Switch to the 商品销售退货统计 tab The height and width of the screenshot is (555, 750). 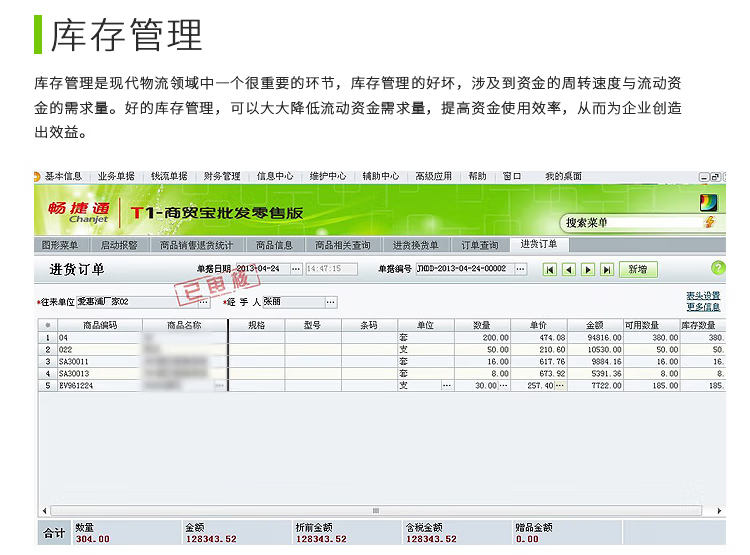pos(197,245)
